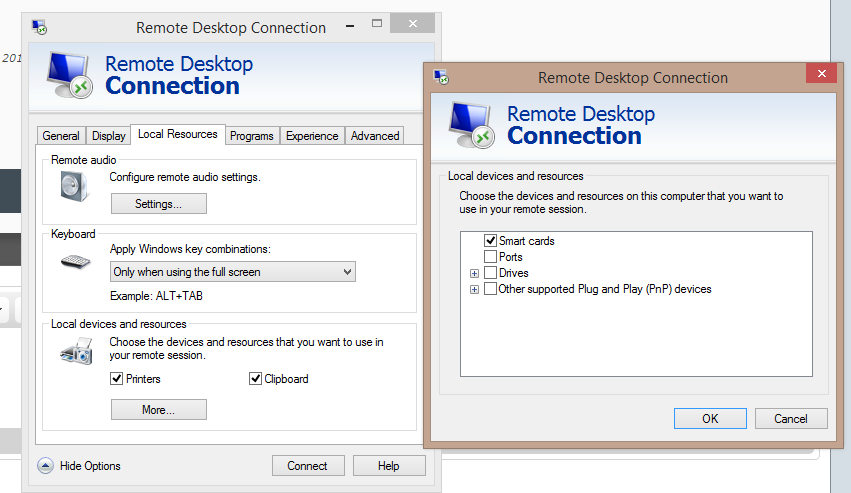Viewport: 851px width, 493px height.
Task: Click the OK button in devices dialog
Action: pyautogui.click(x=710, y=419)
